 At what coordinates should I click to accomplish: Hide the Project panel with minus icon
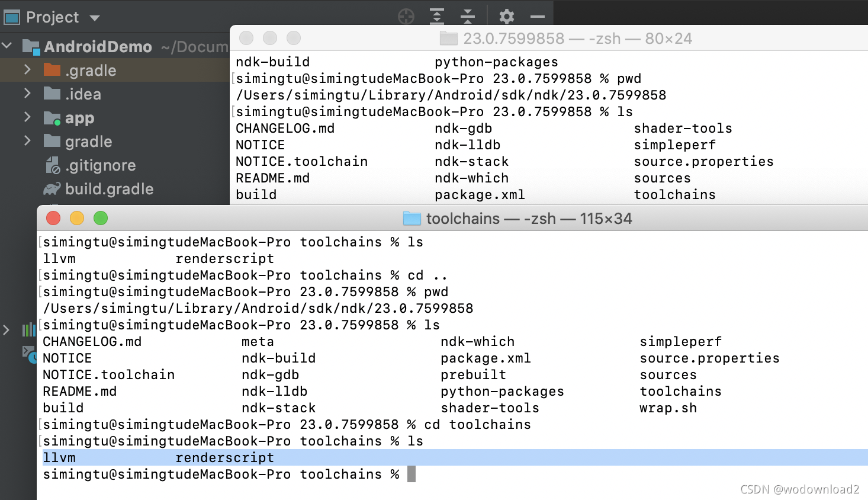coord(538,17)
